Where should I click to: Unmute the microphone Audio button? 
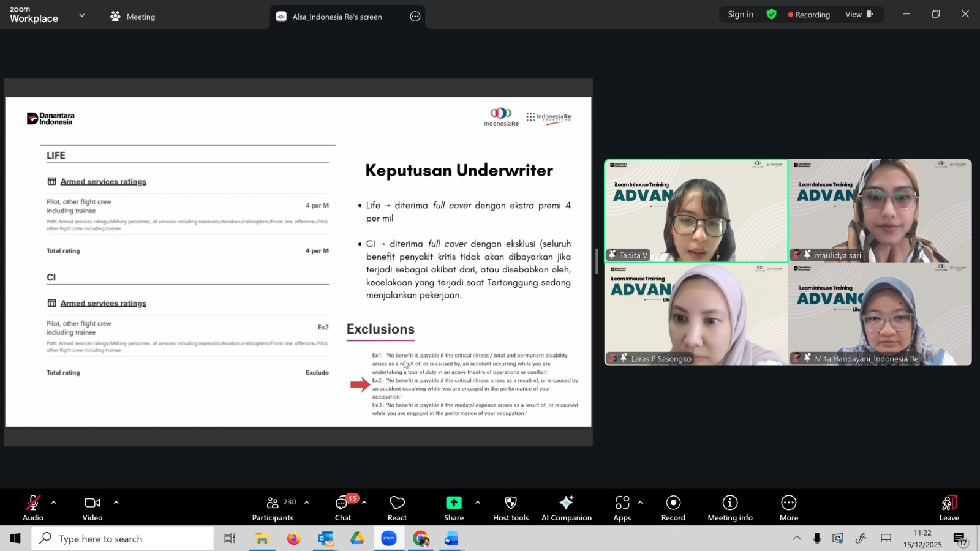pos(33,508)
